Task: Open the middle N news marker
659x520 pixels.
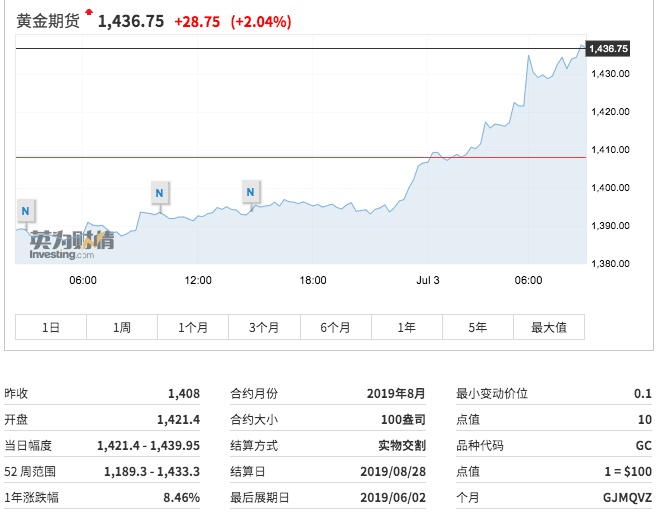Action: (x=159, y=191)
